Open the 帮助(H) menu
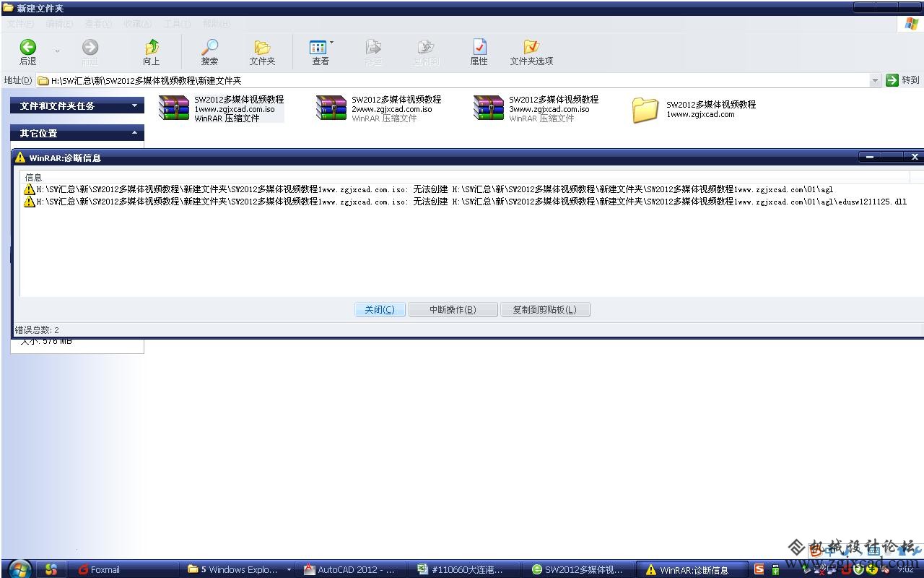Viewport: 924px width, 578px height. click(216, 24)
